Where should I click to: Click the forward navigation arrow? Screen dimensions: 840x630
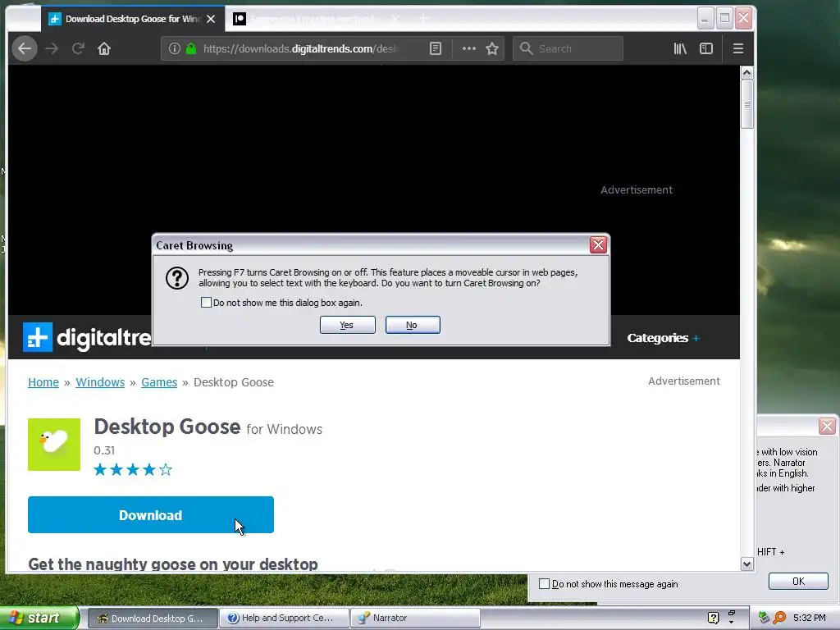coord(52,48)
